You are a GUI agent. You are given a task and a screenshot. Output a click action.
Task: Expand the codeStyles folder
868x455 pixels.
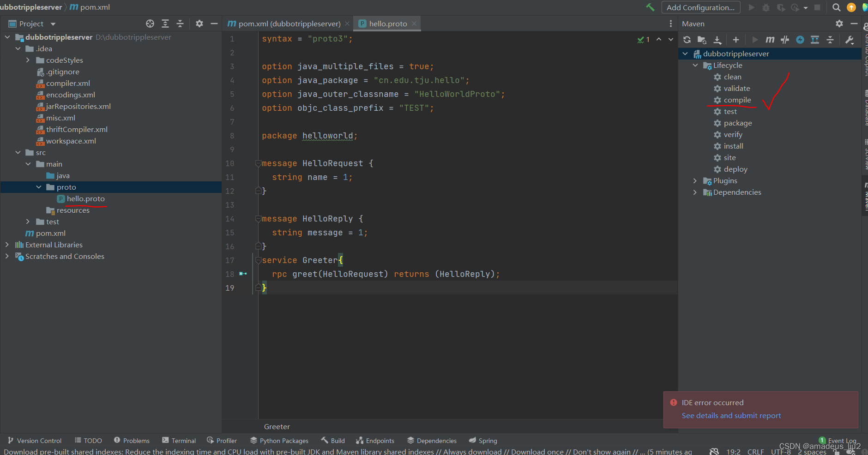click(x=28, y=60)
